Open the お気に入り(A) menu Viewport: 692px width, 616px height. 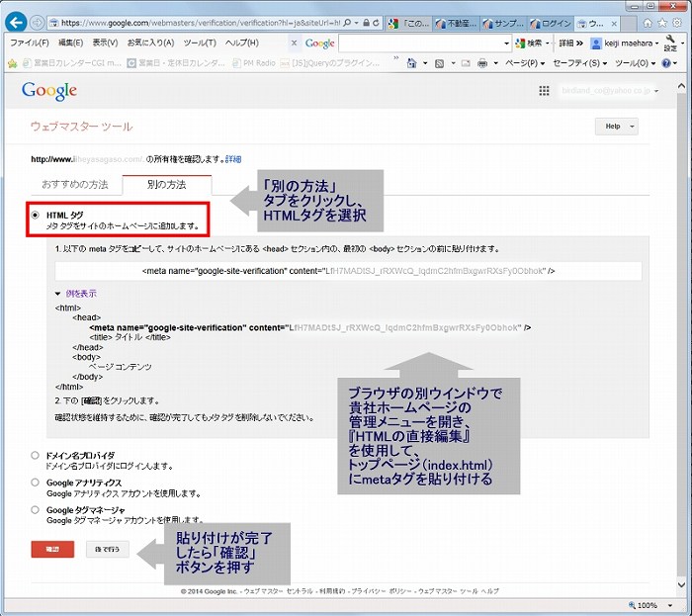pos(150,43)
